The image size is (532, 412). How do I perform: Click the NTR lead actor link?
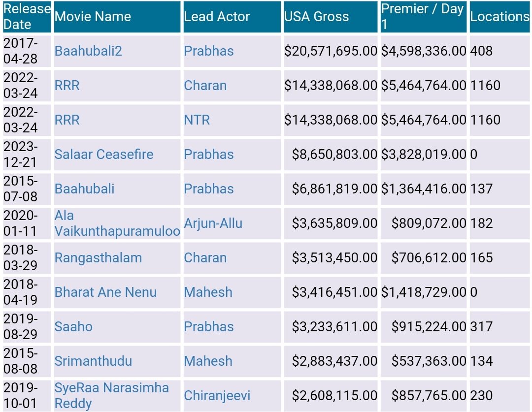pos(197,120)
